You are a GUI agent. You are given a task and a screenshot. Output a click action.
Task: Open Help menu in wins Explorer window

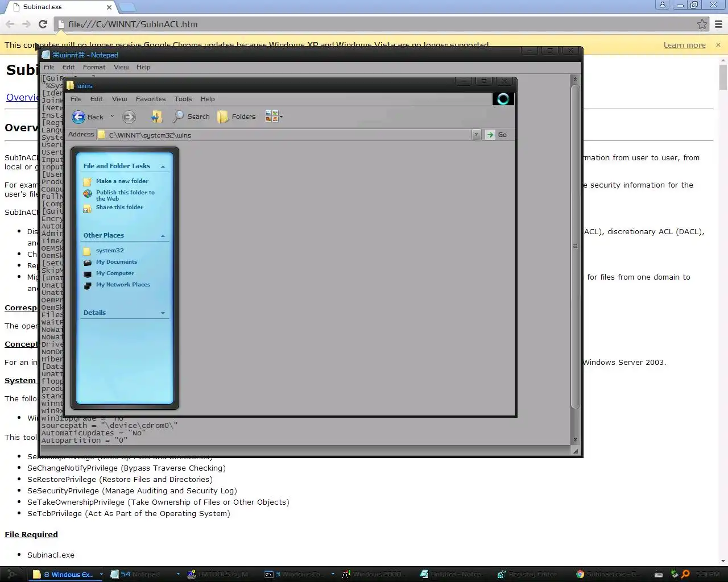point(208,99)
